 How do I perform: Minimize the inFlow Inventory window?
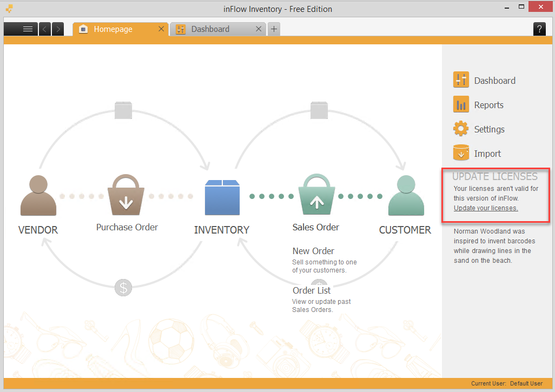click(507, 7)
